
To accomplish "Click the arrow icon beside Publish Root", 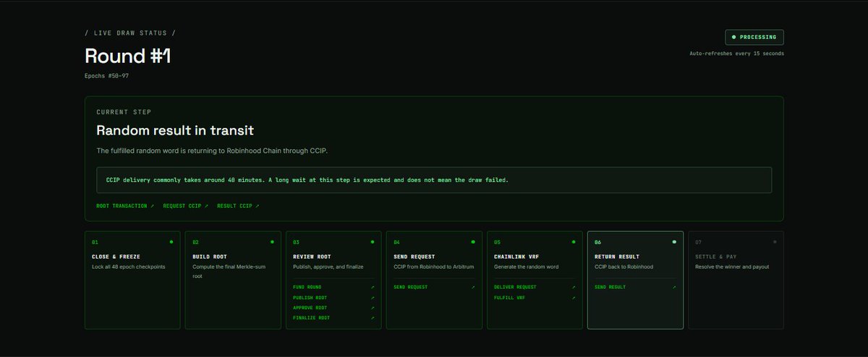I will coord(373,298).
